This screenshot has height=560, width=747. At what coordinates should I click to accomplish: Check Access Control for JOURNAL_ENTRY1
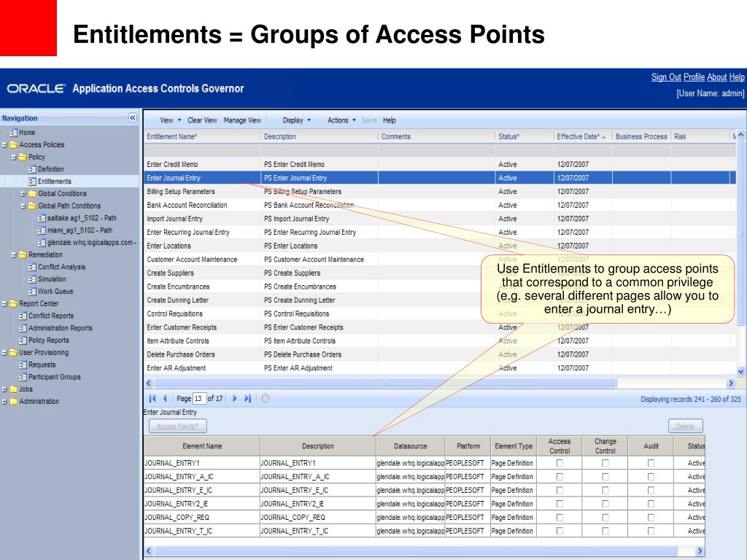560,463
